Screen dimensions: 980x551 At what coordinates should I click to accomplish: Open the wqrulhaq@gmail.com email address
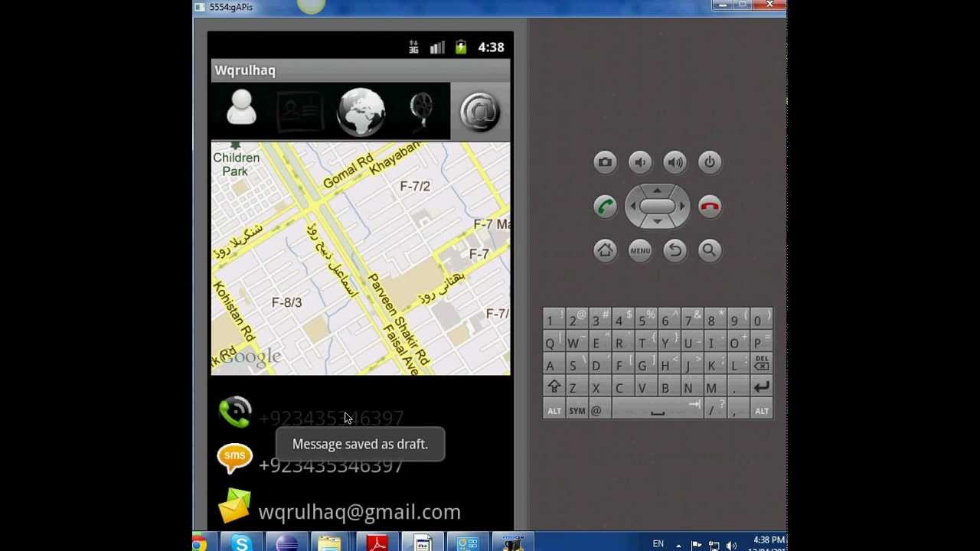360,512
